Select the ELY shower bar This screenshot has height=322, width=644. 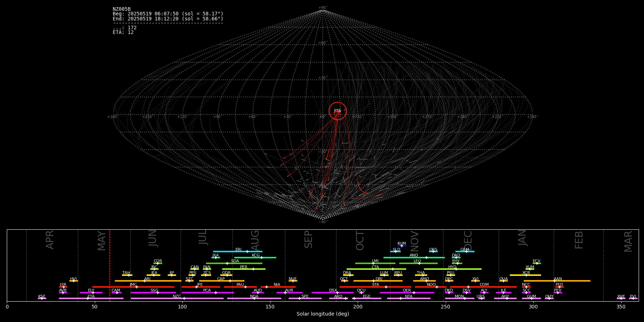coord(91,293)
